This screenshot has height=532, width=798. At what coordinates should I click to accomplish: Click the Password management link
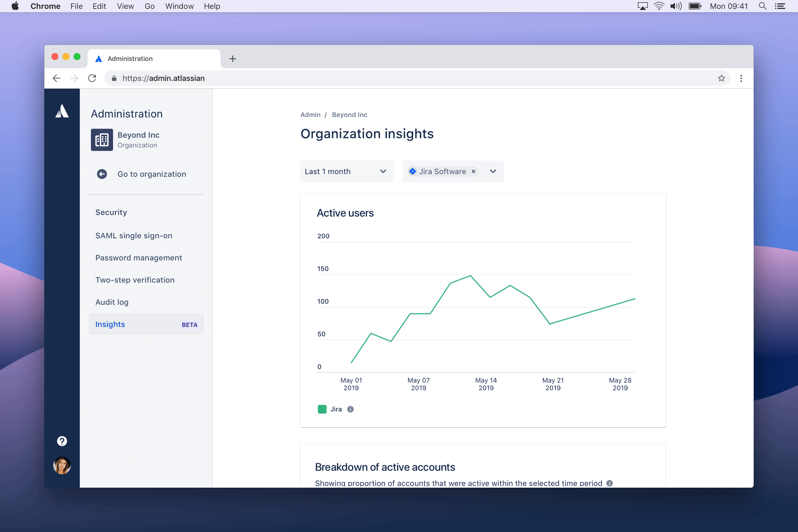click(x=138, y=258)
